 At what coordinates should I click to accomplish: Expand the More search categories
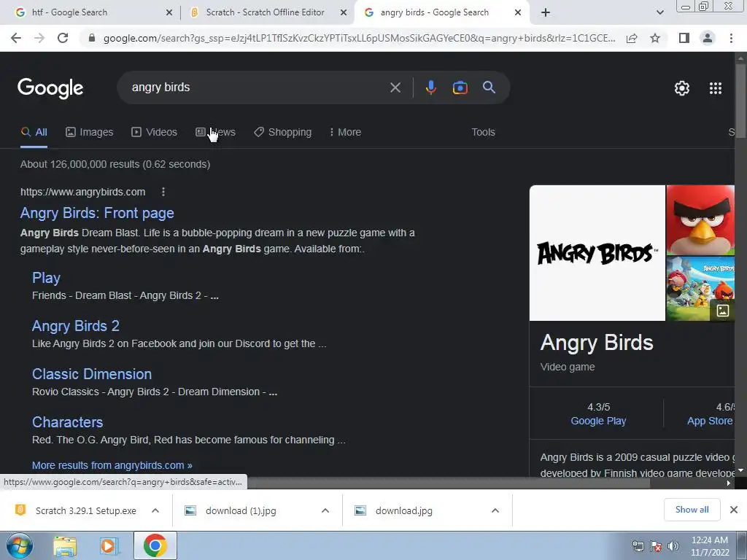pos(345,132)
